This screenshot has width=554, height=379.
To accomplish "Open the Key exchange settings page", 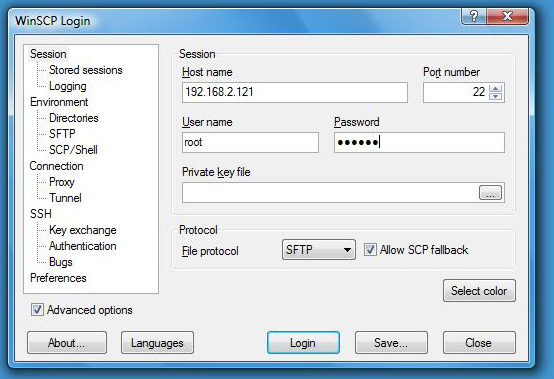I will click(x=83, y=230).
